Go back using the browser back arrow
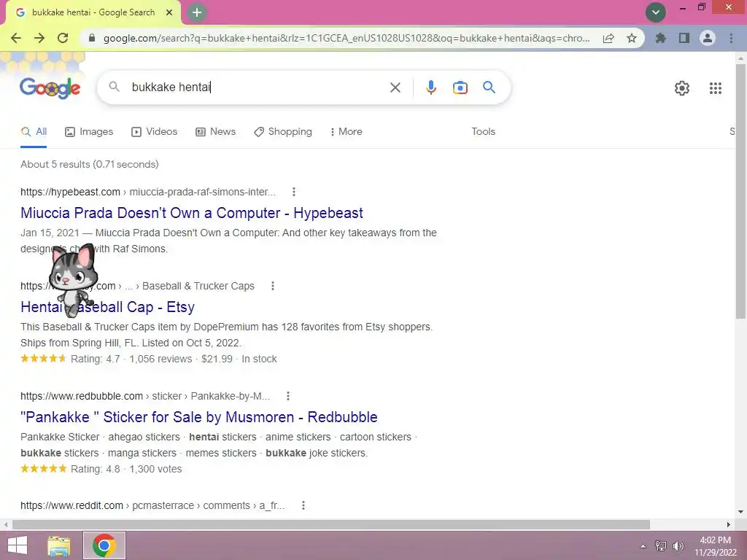This screenshot has height=560, width=747. (16, 38)
